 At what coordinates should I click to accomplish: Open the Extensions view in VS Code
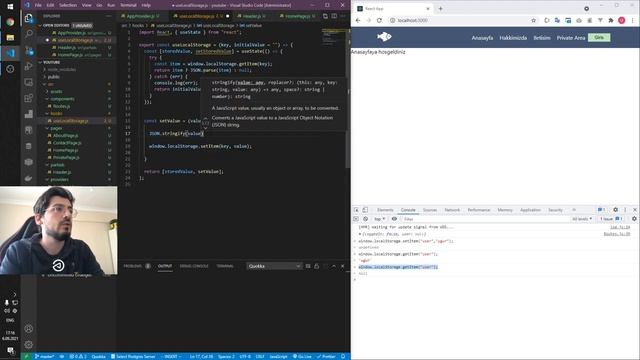point(29,98)
